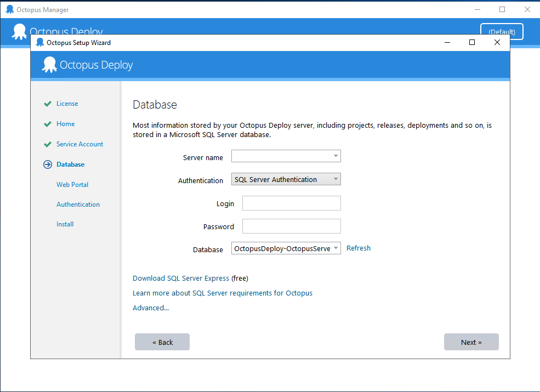Click the "Octopus Manager" title text
This screenshot has width=540, height=392.
[x=42, y=10]
